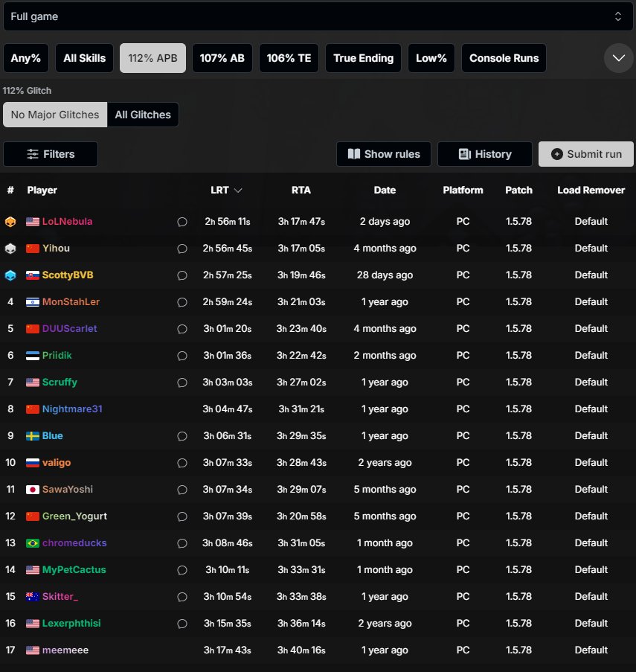Image resolution: width=636 pixels, height=672 pixels.
Task: Click the Sweden flag beside Blue
Action: point(33,436)
